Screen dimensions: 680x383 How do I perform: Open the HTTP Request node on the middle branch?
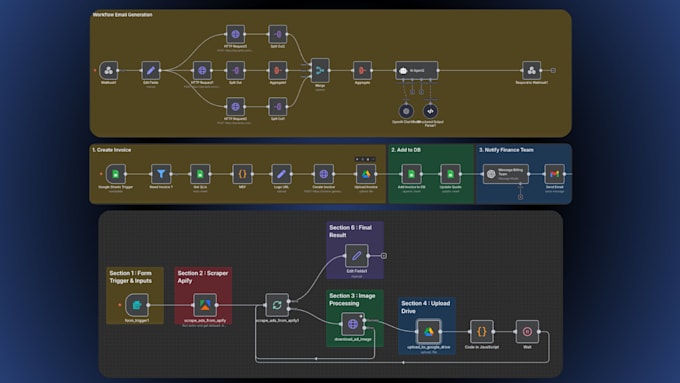202,70
